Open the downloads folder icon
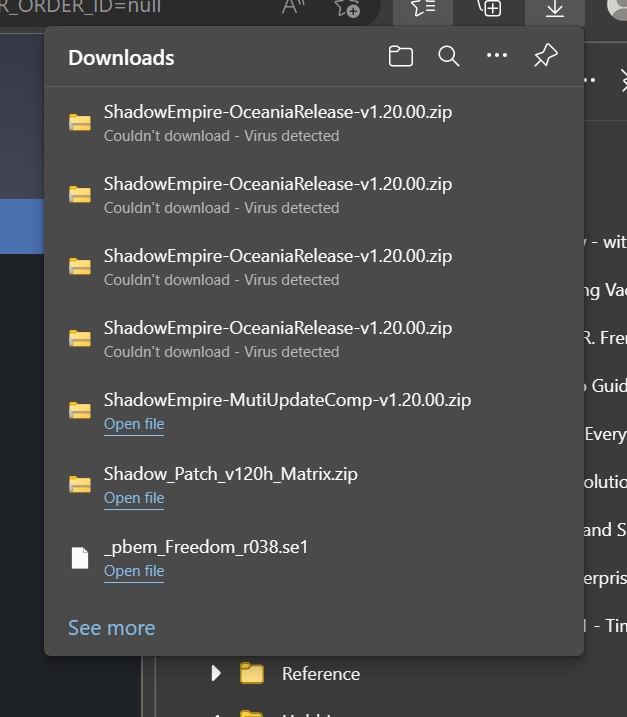 [401, 56]
